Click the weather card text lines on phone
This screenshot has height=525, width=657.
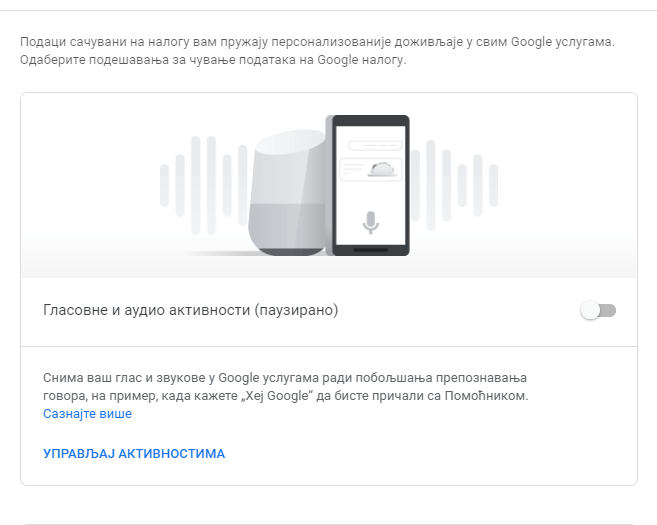(354, 169)
